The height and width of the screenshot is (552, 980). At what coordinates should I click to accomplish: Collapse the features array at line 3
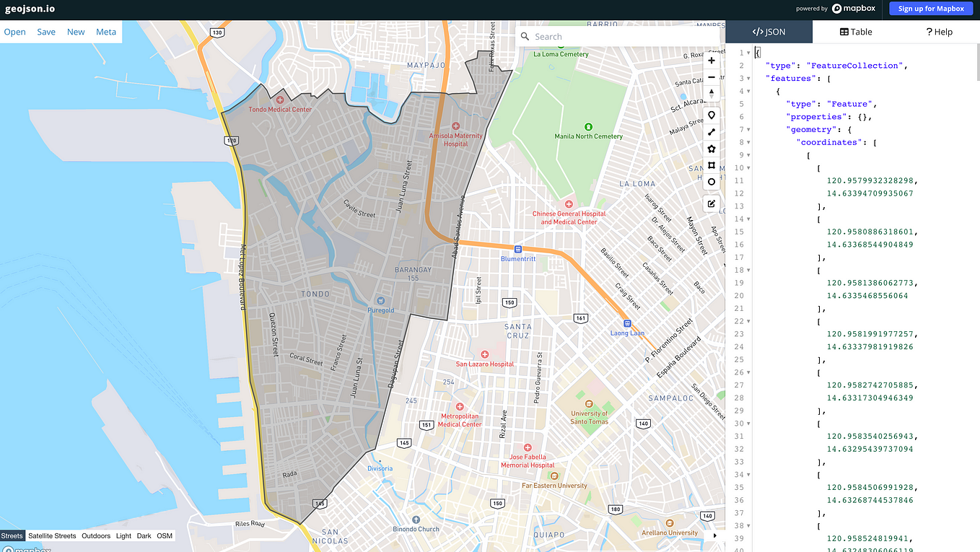tap(748, 79)
